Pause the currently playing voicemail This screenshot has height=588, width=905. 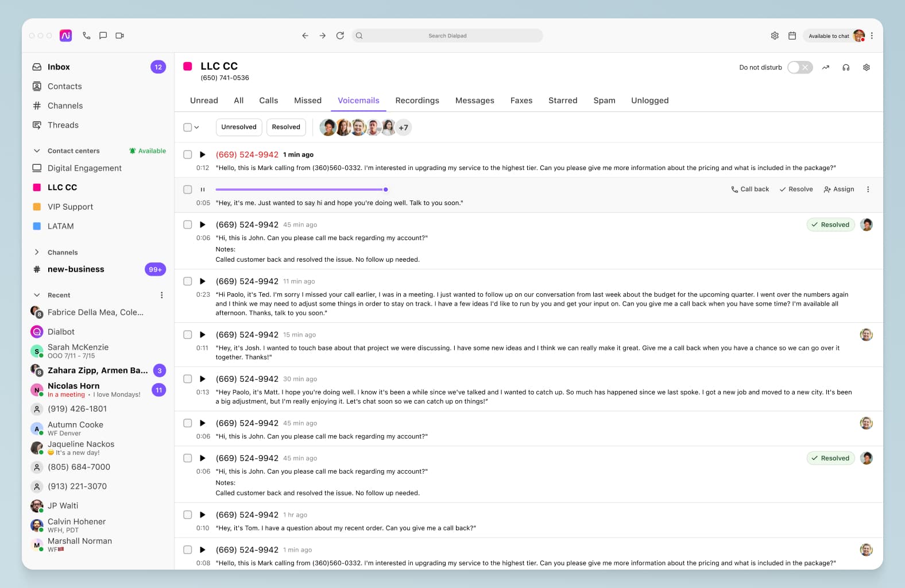pos(202,189)
